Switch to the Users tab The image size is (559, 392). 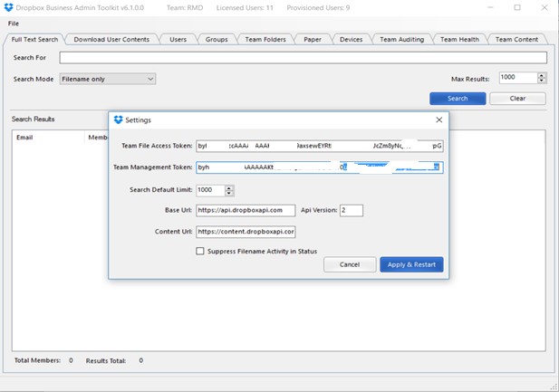[178, 39]
